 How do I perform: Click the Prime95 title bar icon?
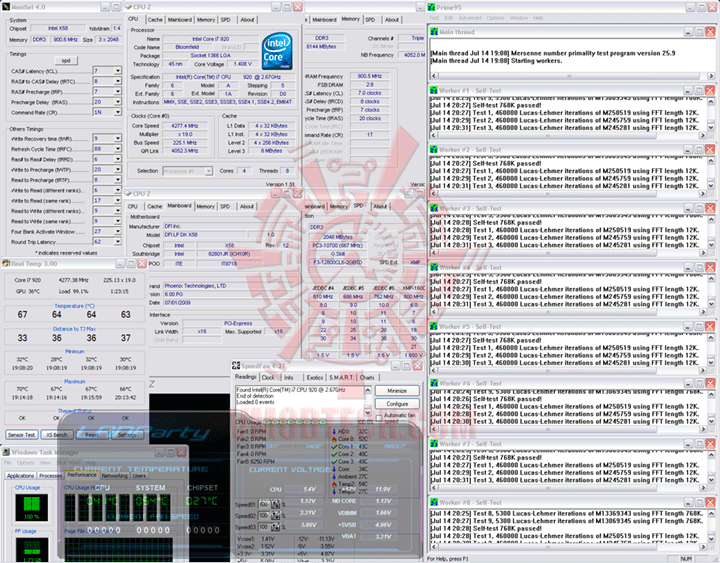coord(431,7)
